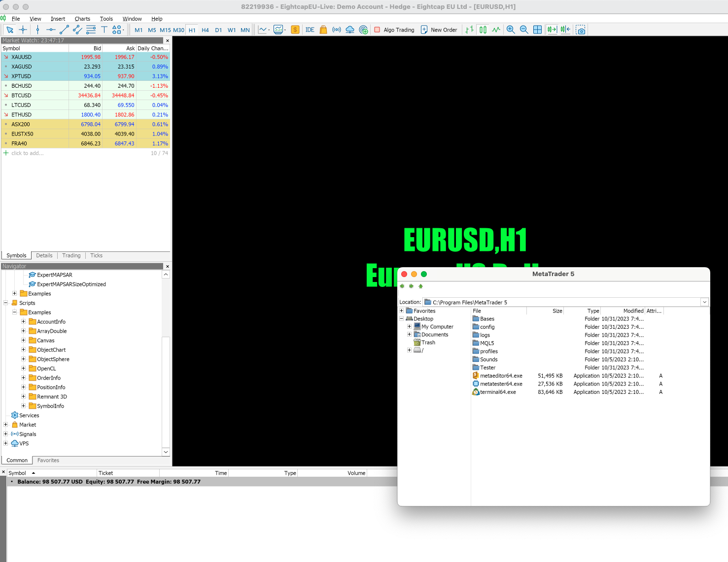Screen dimensions: 728x562
Task: Switch to Trading tab in Market Watch
Action: click(71, 255)
